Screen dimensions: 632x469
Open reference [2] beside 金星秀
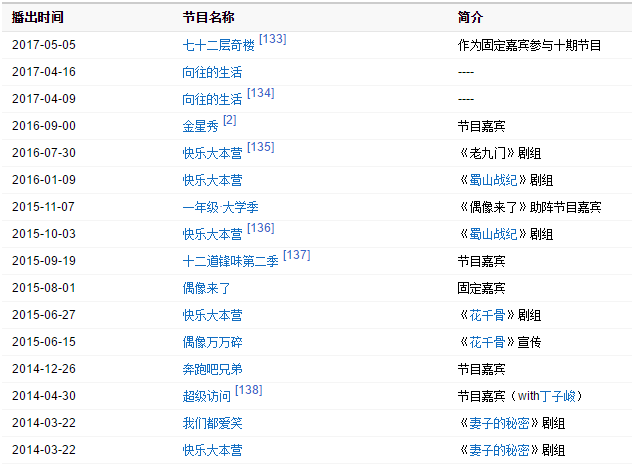click(229, 120)
